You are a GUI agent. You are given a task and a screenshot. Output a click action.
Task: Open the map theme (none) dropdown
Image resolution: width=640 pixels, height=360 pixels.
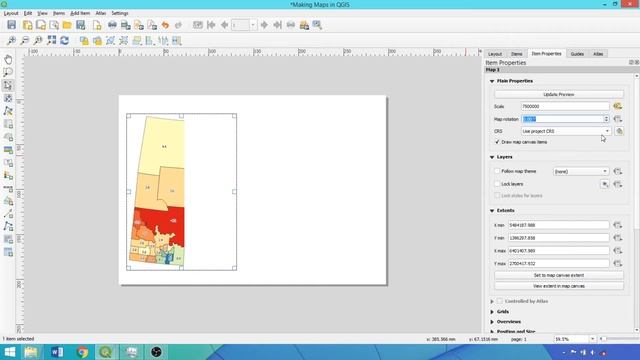[x=581, y=171]
